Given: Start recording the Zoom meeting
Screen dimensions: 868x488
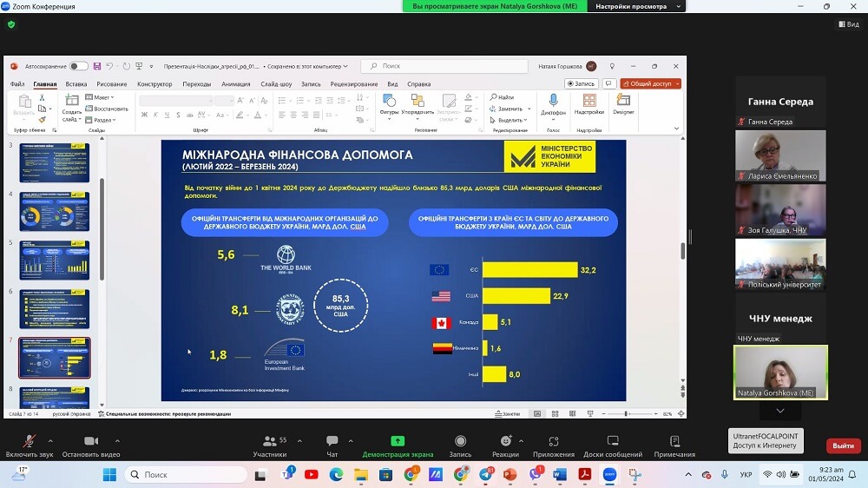Looking at the screenshot, I should (460, 442).
